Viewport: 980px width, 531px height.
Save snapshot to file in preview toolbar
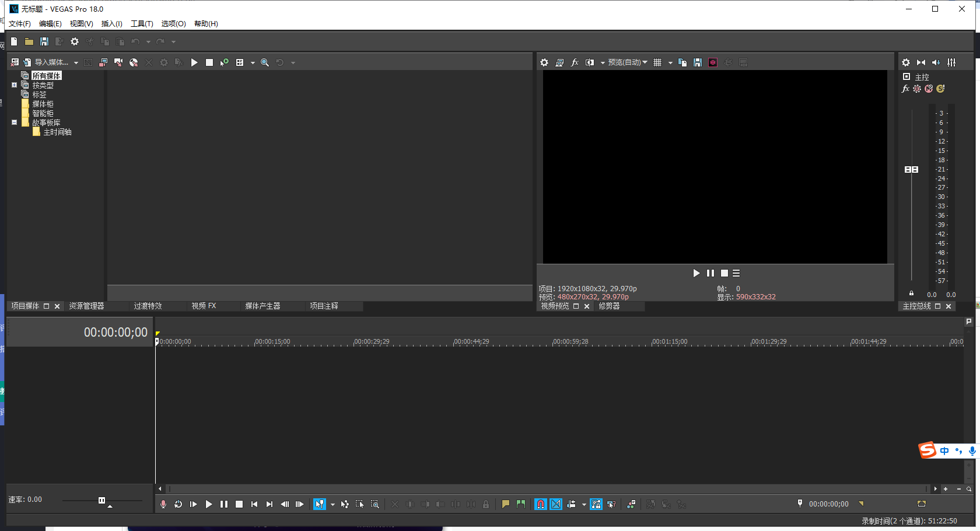point(698,62)
